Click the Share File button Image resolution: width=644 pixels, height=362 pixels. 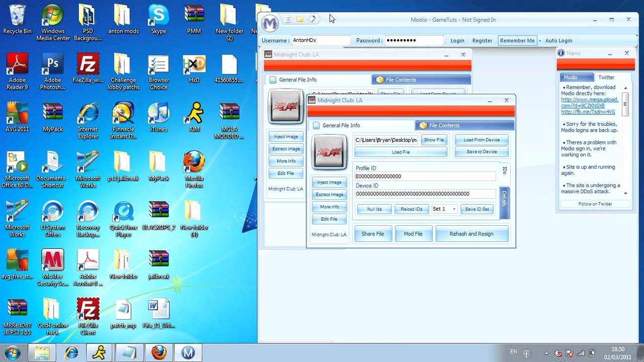click(x=373, y=234)
